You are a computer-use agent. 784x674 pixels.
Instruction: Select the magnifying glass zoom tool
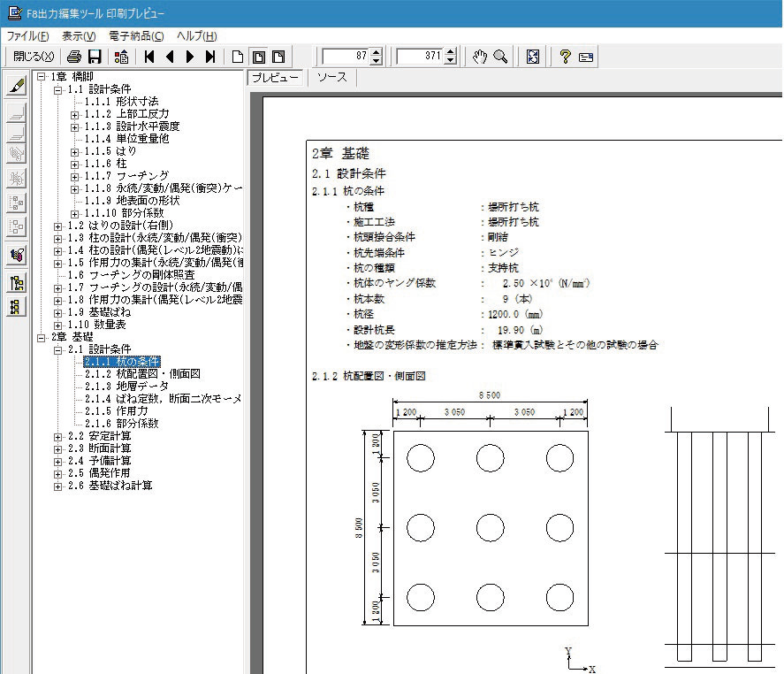tap(500, 57)
